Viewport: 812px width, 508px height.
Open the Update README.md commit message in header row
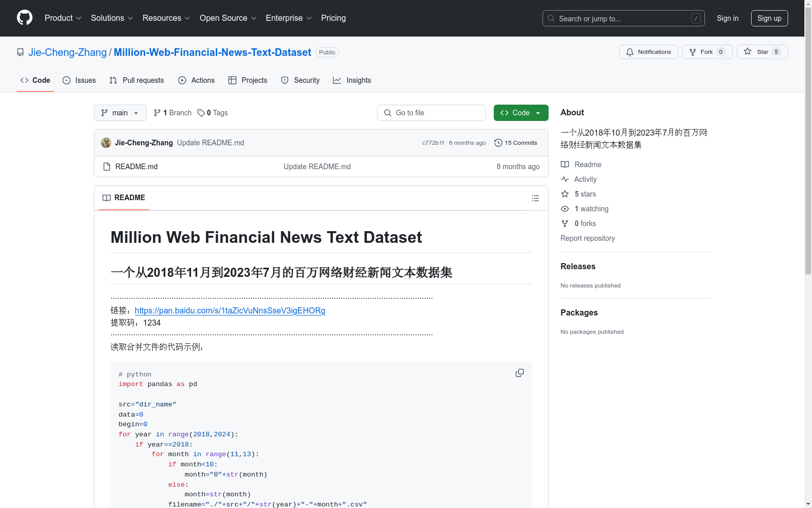point(211,143)
